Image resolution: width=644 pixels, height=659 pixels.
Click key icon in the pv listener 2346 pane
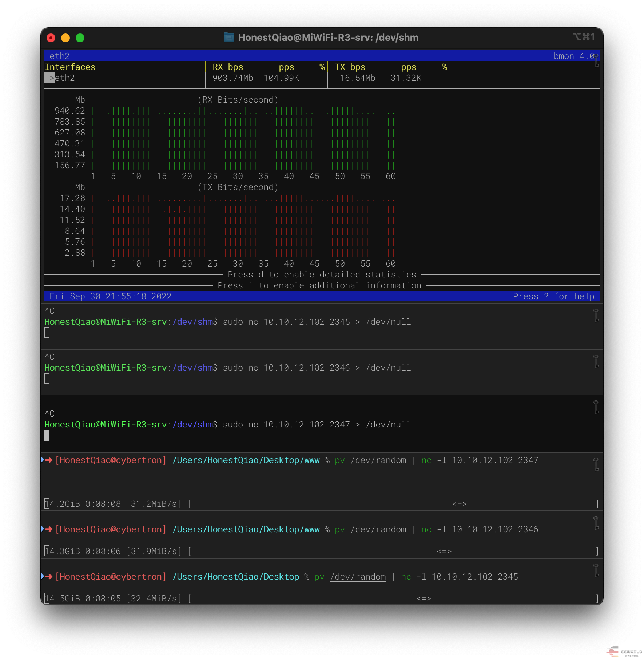pyautogui.click(x=596, y=522)
